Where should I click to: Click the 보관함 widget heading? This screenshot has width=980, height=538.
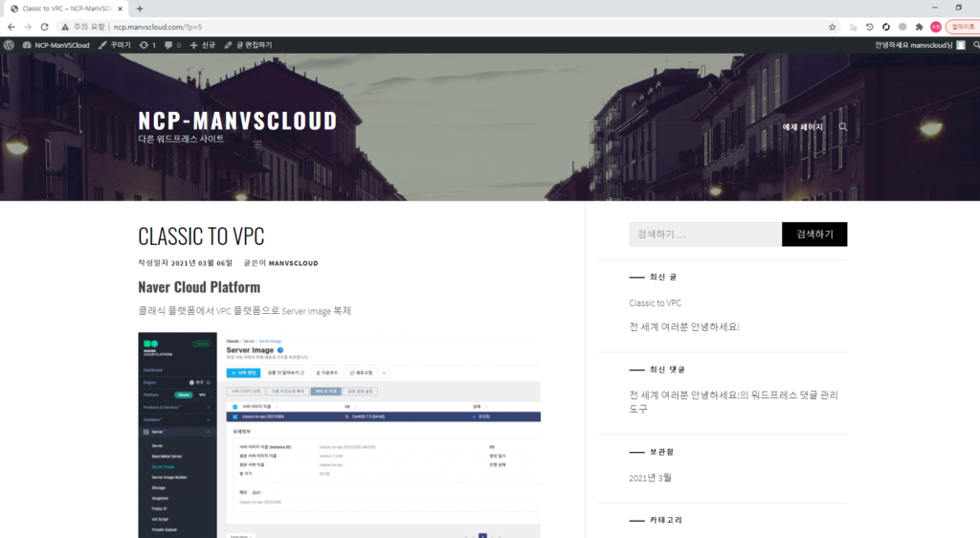point(661,452)
